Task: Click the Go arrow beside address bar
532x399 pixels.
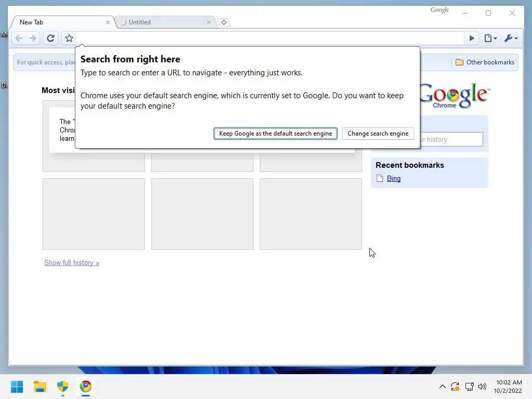Action: click(x=472, y=38)
